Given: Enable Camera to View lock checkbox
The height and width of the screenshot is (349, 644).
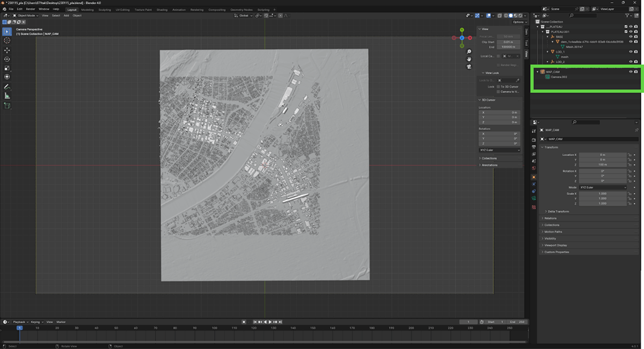Looking at the screenshot, I should 499,92.
